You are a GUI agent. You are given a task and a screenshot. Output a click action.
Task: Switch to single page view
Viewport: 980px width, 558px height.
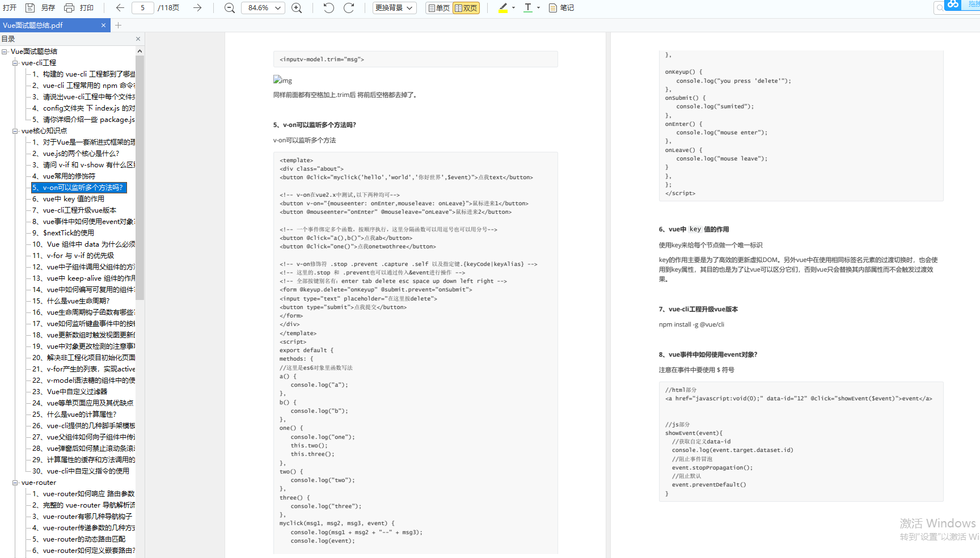point(439,8)
